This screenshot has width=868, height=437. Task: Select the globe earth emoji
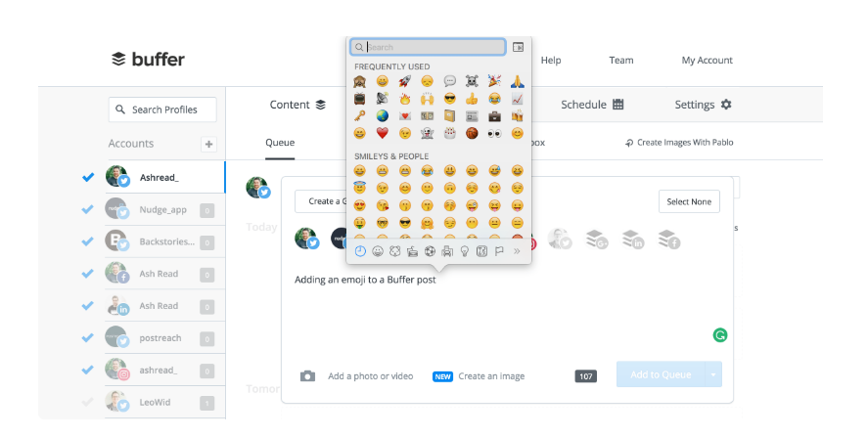(x=382, y=116)
